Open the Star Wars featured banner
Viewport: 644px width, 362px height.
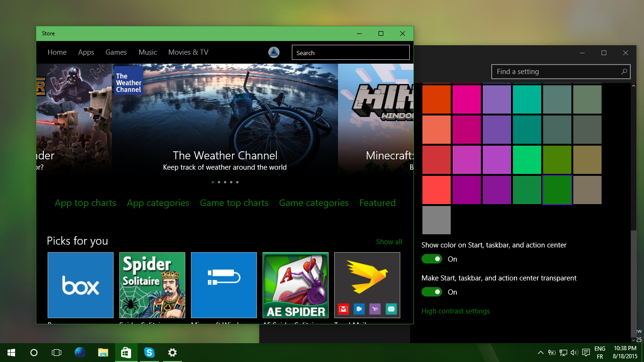(x=74, y=119)
